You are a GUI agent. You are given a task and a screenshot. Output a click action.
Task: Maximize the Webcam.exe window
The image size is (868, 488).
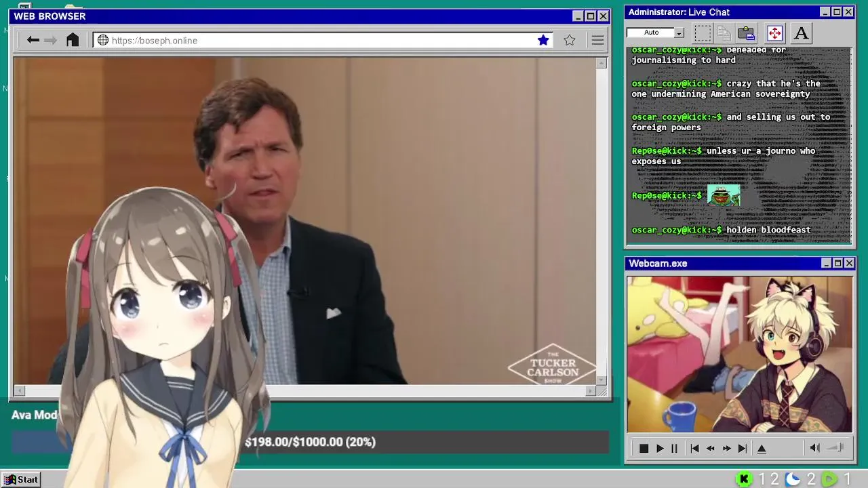tap(838, 263)
